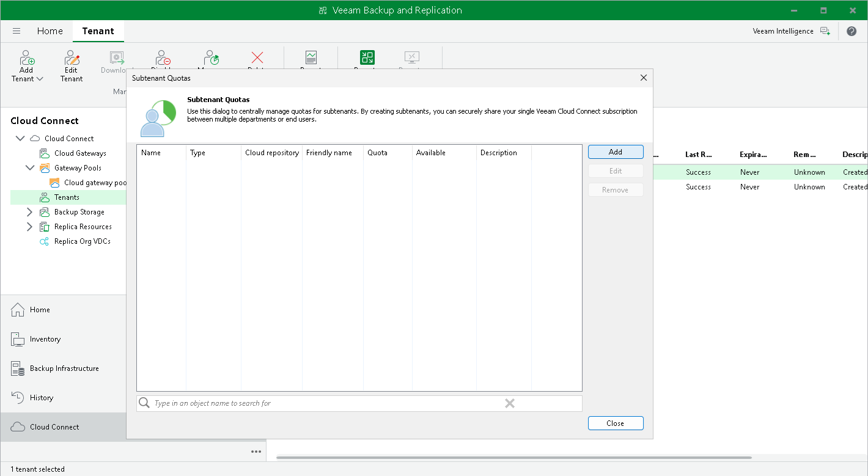The width and height of the screenshot is (868, 476).
Task: Go to the Inventory view
Action: (45, 339)
